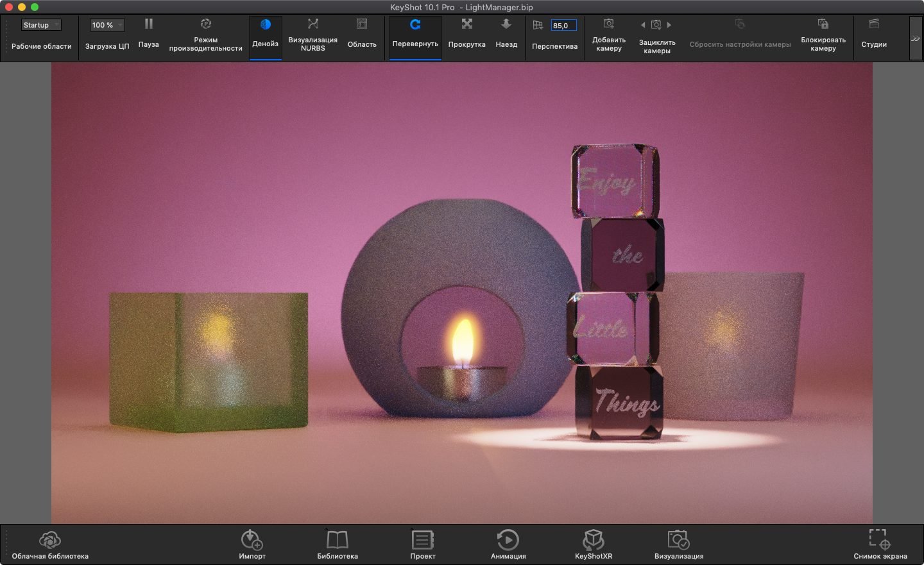This screenshot has height=565, width=924.
Task: Launch KeyShotXR from the bottom bar
Action: coord(592,543)
